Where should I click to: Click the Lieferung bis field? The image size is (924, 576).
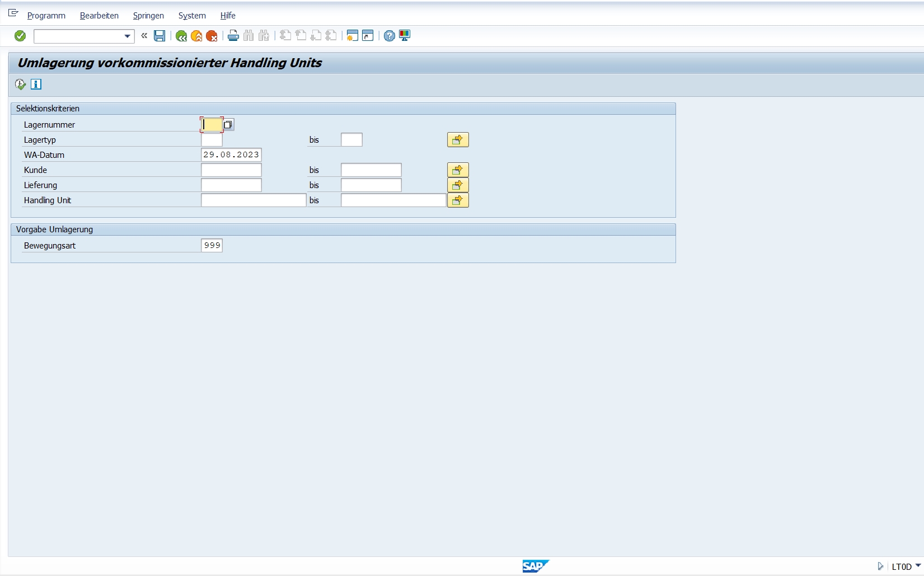click(371, 185)
